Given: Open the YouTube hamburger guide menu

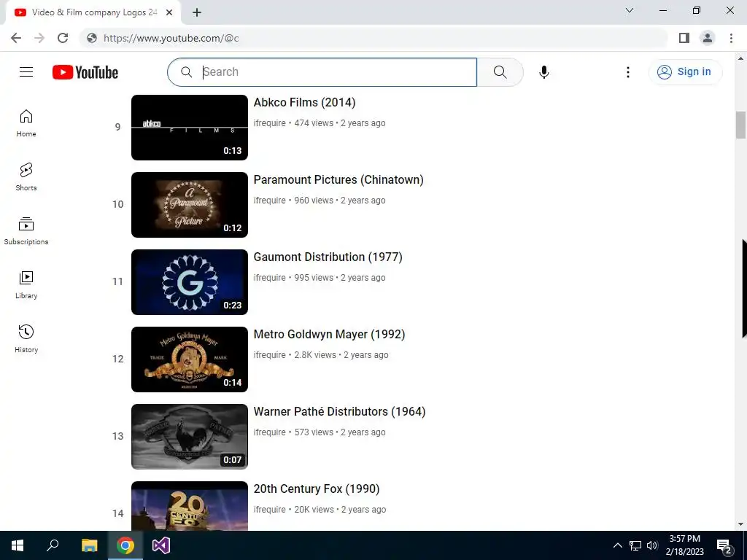Looking at the screenshot, I should point(26,72).
